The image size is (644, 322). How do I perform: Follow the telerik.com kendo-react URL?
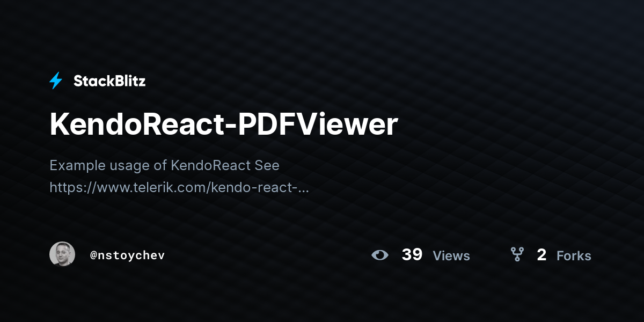click(x=179, y=188)
